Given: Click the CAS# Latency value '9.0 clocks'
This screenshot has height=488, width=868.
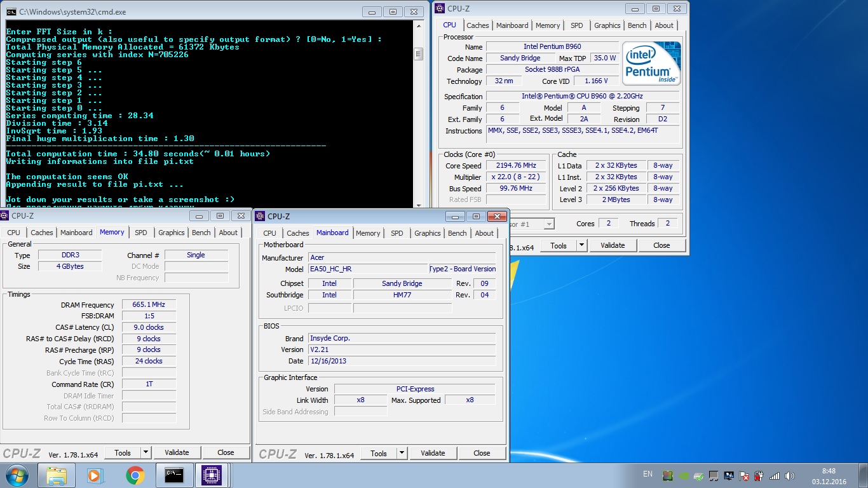Looking at the screenshot, I should point(149,327).
